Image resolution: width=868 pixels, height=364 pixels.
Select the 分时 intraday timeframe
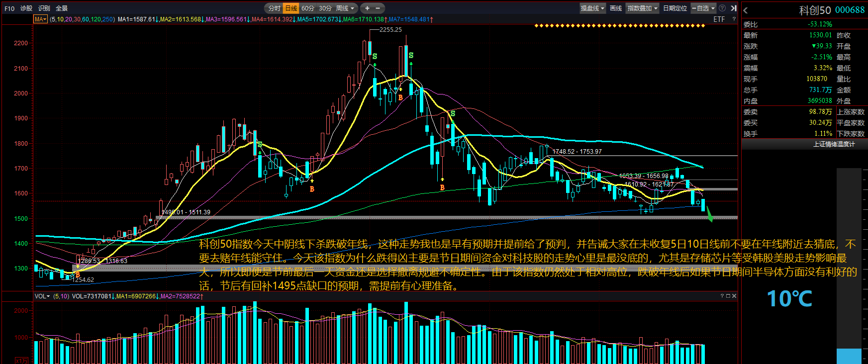[275, 8]
